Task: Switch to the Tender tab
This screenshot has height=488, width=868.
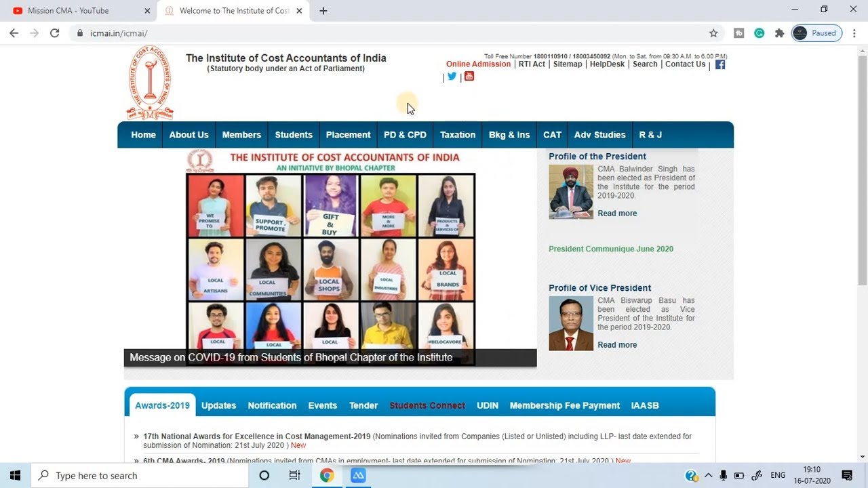Action: tap(363, 405)
